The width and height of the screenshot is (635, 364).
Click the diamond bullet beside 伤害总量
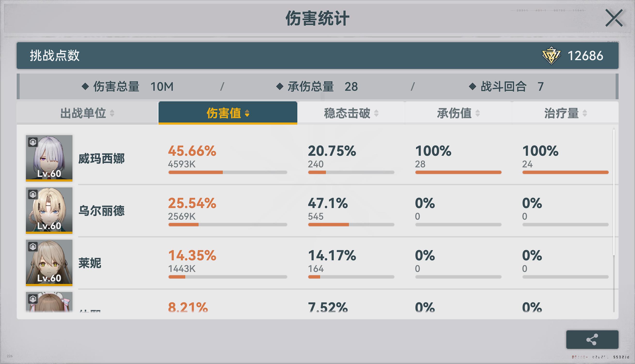[x=85, y=86]
